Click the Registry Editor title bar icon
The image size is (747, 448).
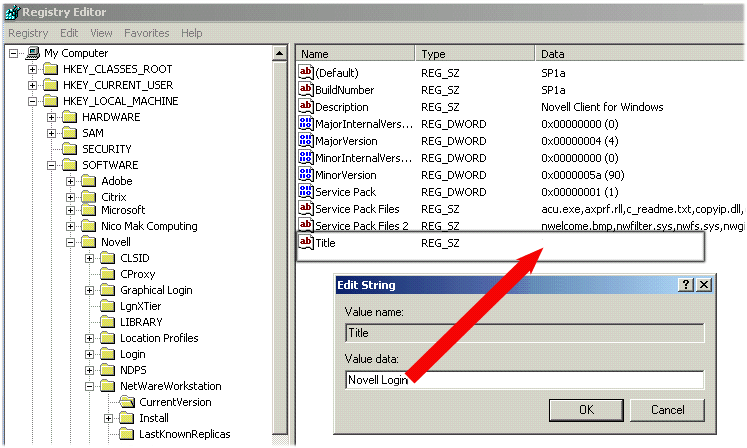pyautogui.click(x=12, y=12)
